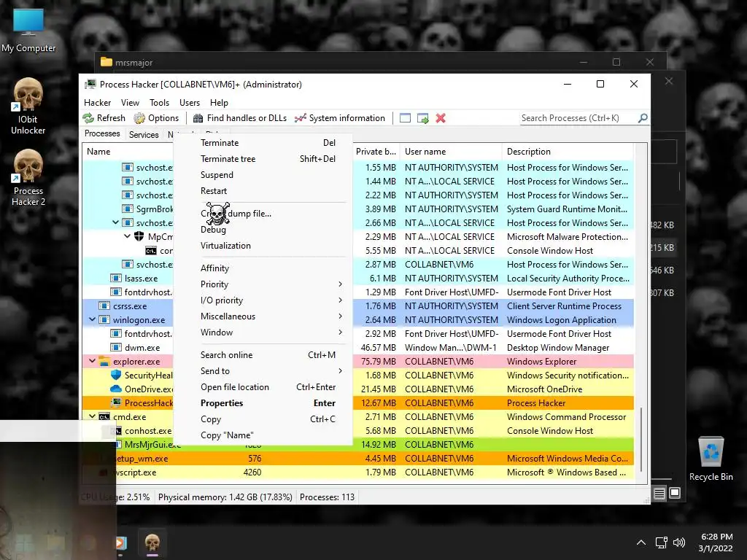Image resolution: width=747 pixels, height=560 pixels.
Task: Collapse the cmd.exe tree node
Action: tap(92, 416)
